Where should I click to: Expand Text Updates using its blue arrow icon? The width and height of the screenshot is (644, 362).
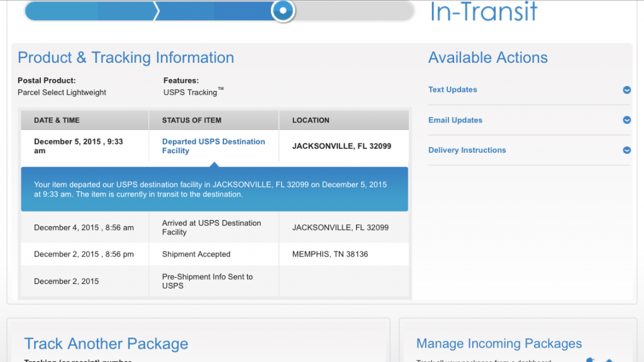tap(626, 90)
